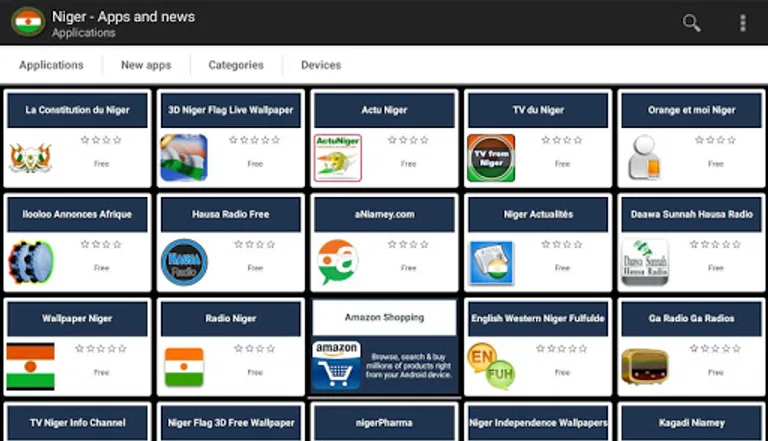Select the Radio Niger title bar
The height and width of the screenshot is (441, 768).
coord(231,319)
